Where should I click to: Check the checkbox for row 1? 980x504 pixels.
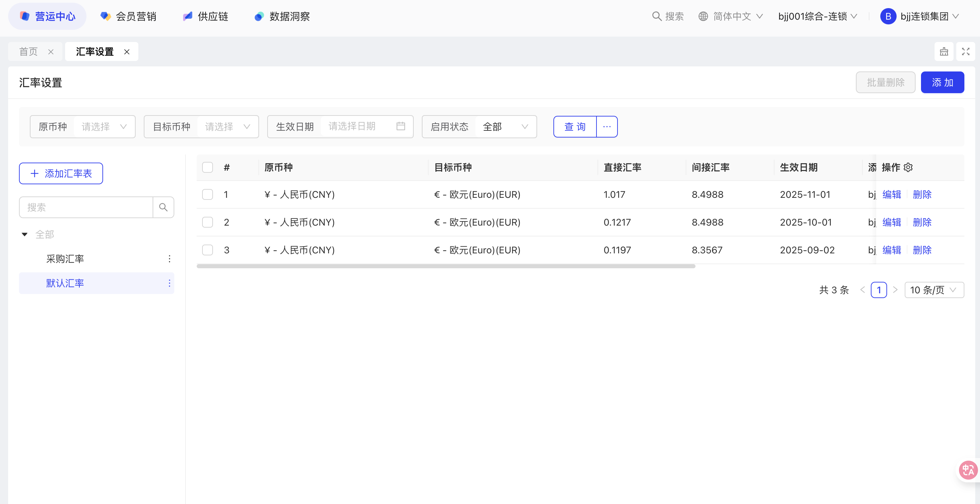point(207,195)
